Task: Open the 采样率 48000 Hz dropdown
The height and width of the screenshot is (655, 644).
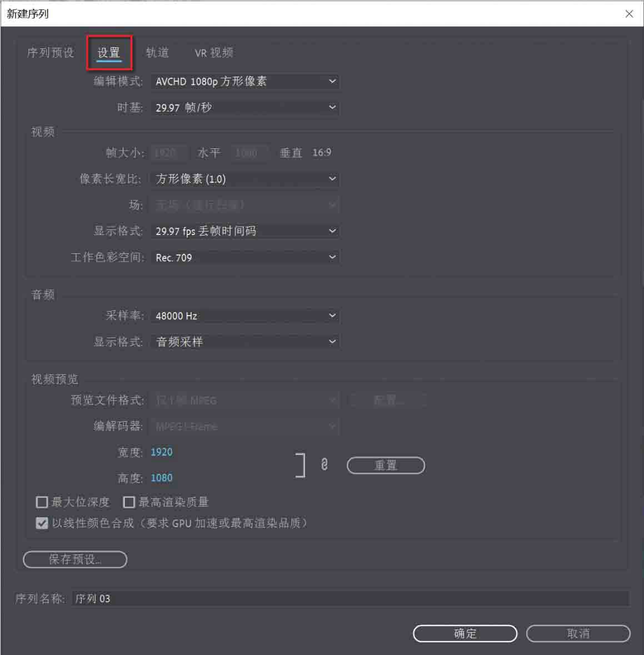Action: click(245, 316)
